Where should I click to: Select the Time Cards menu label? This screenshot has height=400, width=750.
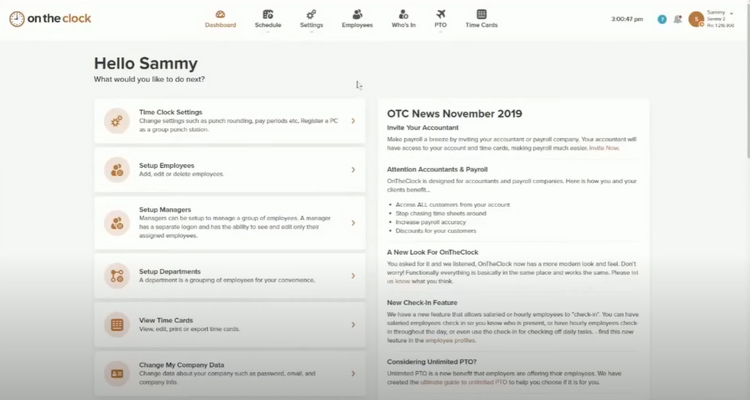[482, 25]
